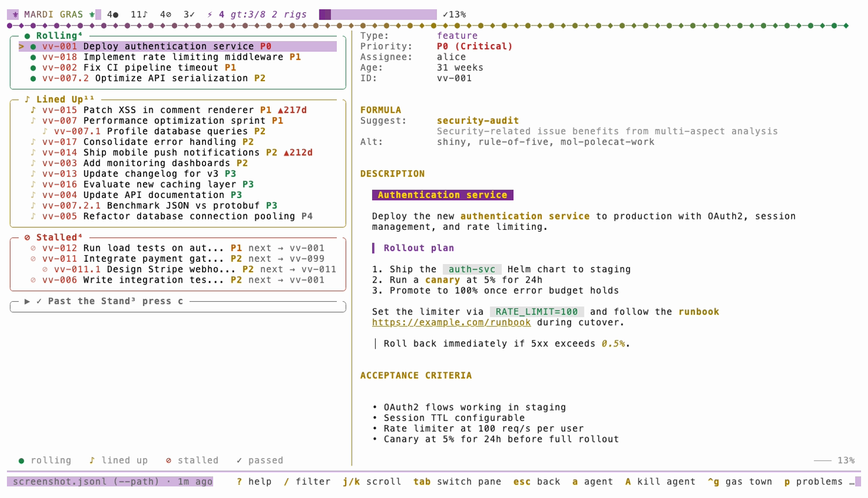Click the 'Authentication service' purple heading
Viewport: 868px width, 498px height.
coord(443,195)
